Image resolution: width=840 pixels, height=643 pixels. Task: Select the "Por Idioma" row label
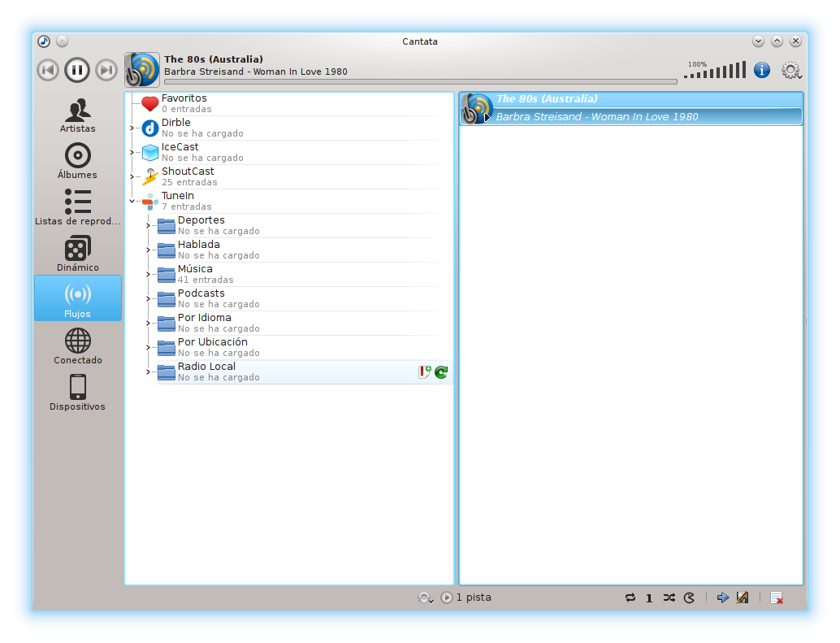(x=205, y=318)
